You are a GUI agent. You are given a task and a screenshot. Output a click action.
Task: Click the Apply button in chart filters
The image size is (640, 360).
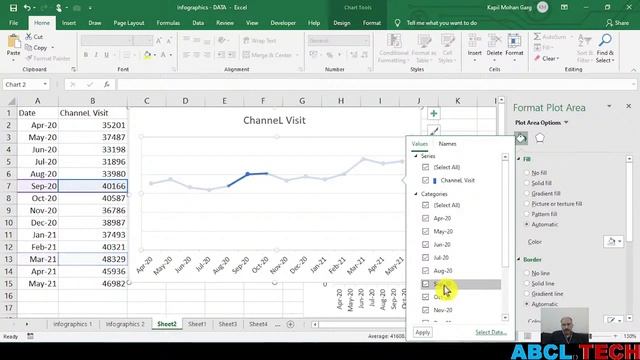pyautogui.click(x=422, y=332)
